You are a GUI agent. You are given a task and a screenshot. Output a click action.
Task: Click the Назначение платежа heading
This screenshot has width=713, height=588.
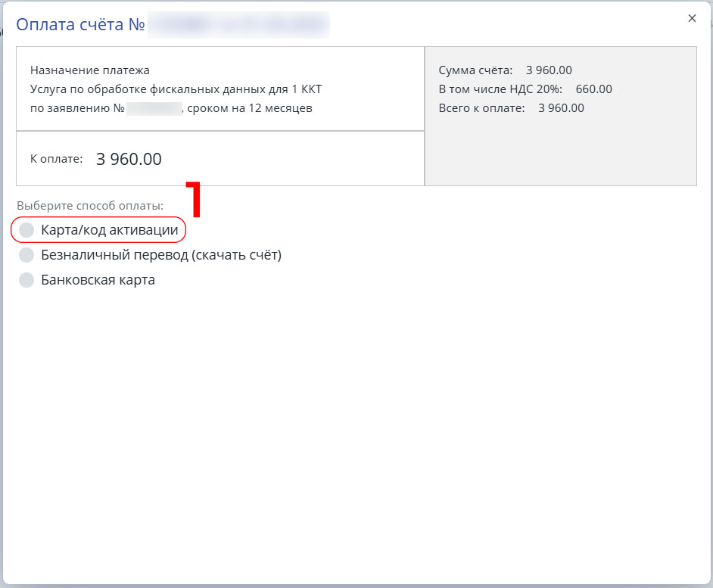point(90,70)
